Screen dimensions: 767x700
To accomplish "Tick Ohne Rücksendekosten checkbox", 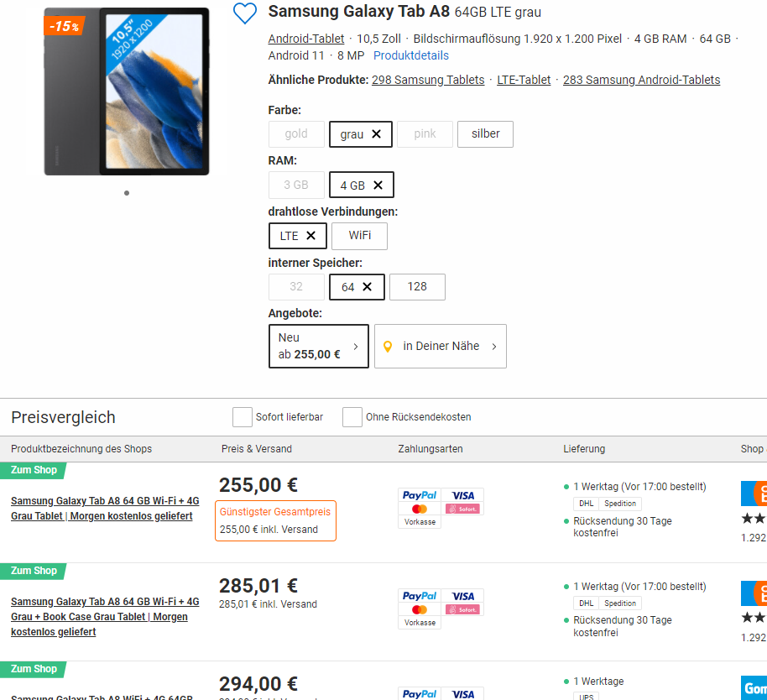I will pyautogui.click(x=352, y=417).
